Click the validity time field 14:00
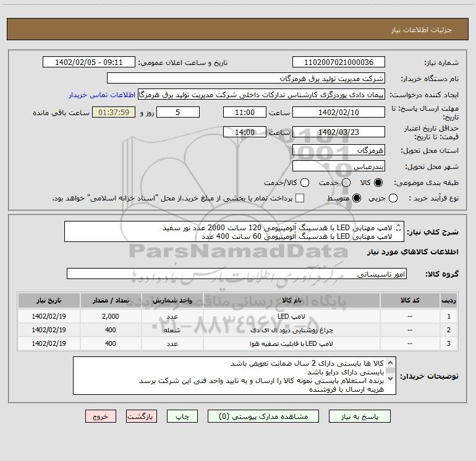The image size is (476, 461). click(x=245, y=132)
